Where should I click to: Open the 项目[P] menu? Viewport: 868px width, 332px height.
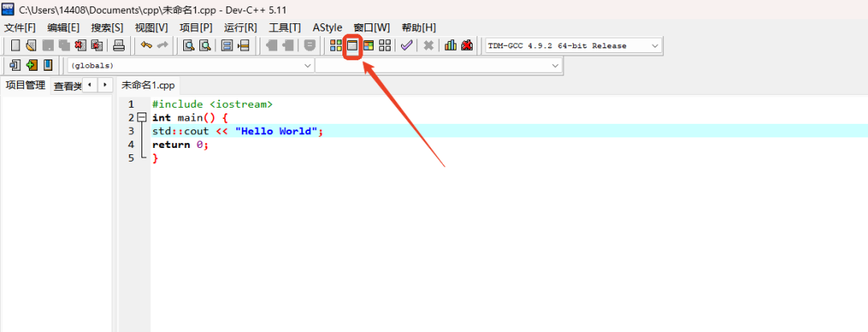[x=196, y=27]
